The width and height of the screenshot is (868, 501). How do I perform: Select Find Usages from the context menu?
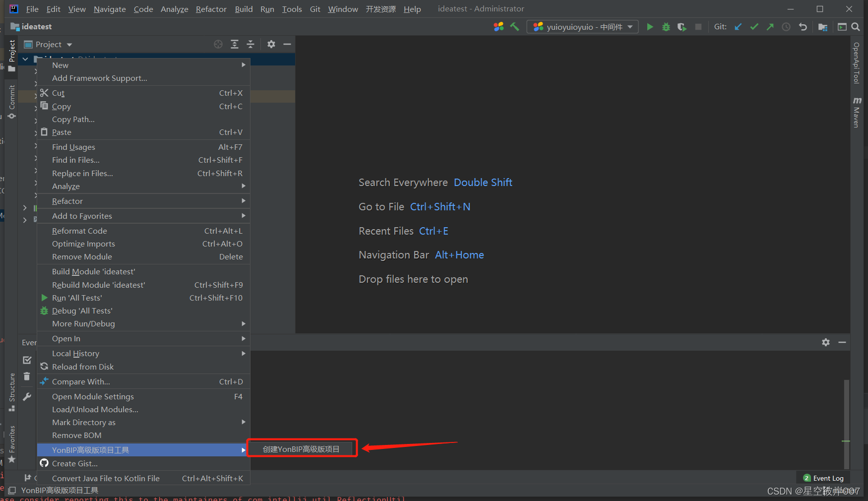[144, 147]
